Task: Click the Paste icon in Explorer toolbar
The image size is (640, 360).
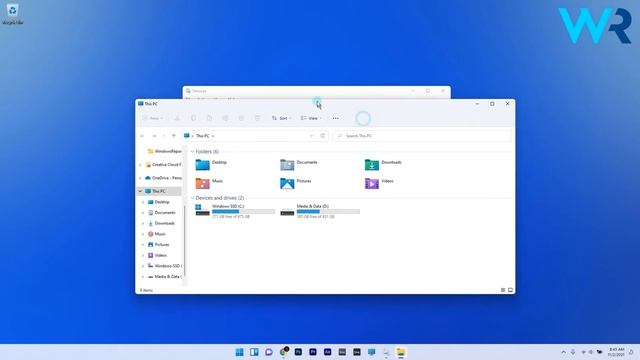Action: [209, 118]
